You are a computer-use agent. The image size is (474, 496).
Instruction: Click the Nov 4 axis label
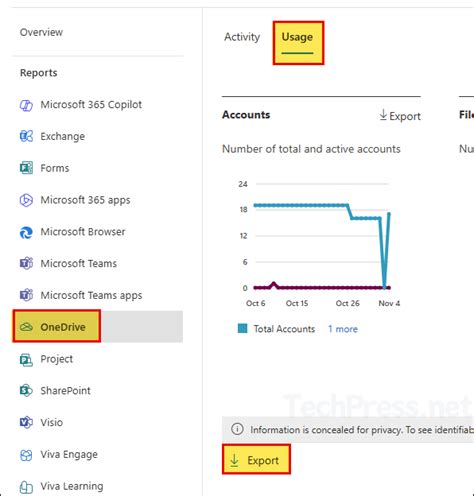tap(389, 303)
